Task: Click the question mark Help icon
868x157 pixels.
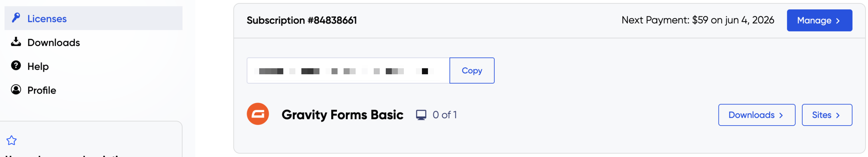Action: coord(16,66)
